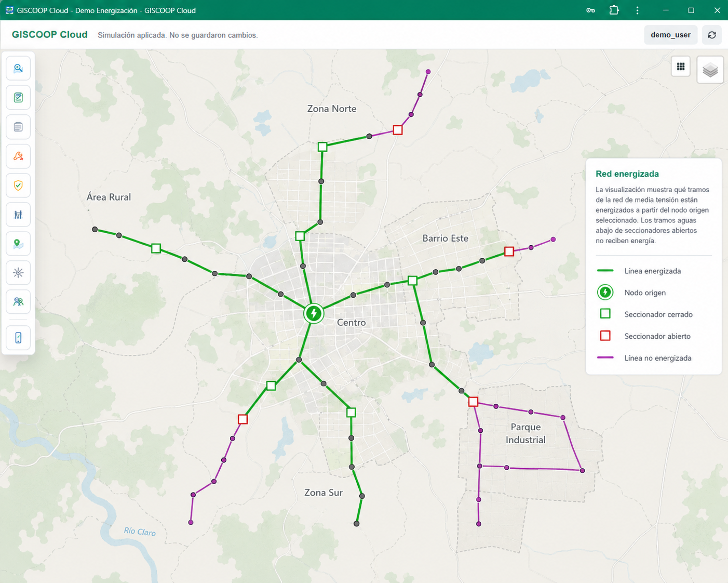The image size is (728, 583).
Task: Open the mobile device sidebar tool
Action: click(18, 338)
